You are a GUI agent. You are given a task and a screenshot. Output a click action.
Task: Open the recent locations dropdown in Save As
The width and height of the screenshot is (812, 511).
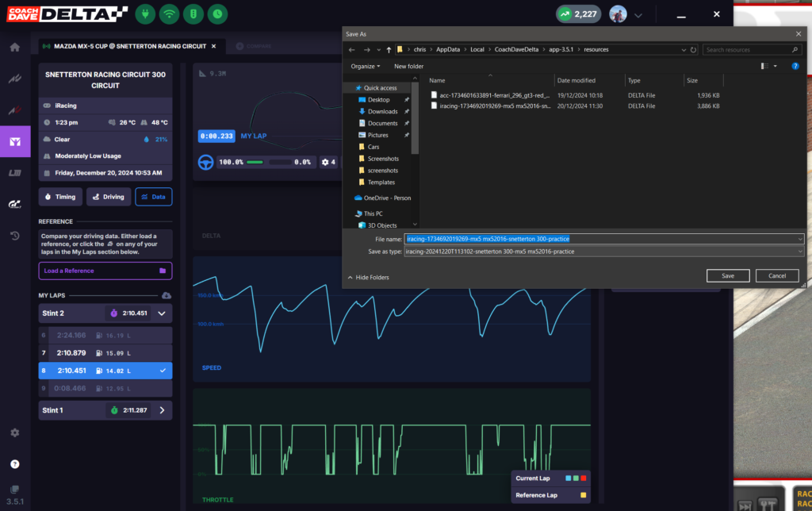coord(378,50)
